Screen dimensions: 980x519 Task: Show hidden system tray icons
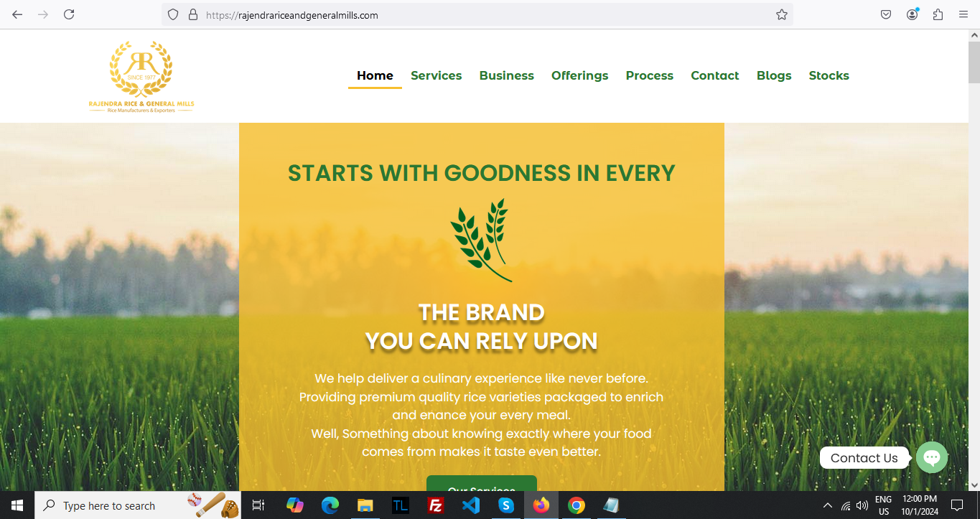(x=827, y=505)
